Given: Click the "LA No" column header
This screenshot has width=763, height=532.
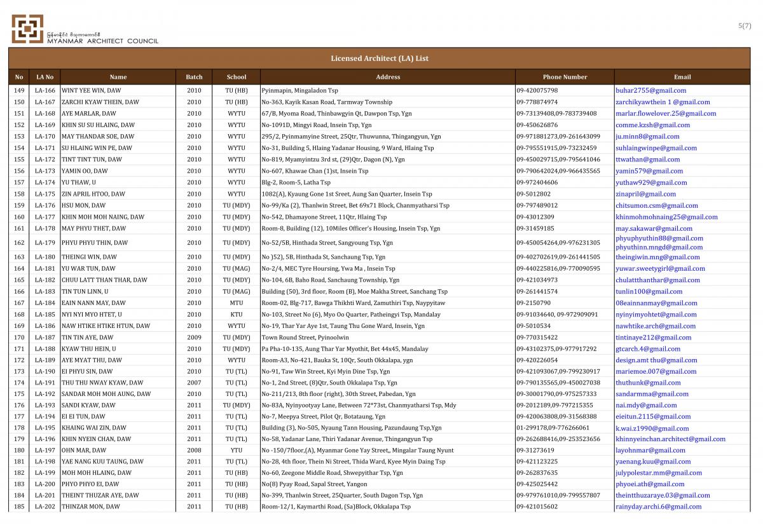Looking at the screenshot, I should tap(45, 77).
